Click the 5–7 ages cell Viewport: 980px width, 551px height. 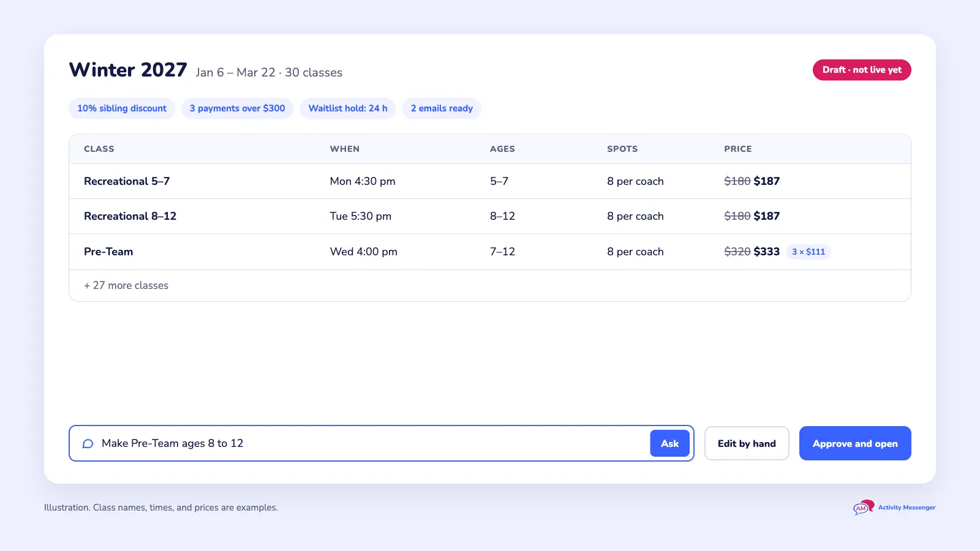point(499,181)
